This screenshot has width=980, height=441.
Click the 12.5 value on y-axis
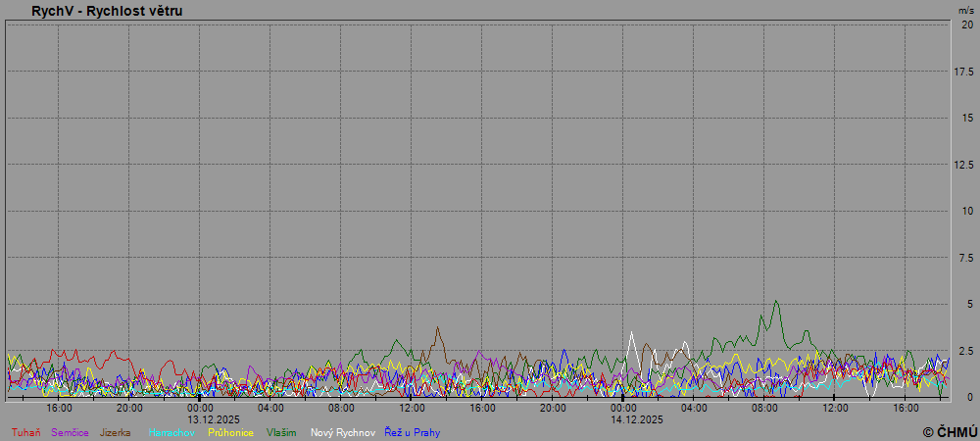coord(964,164)
